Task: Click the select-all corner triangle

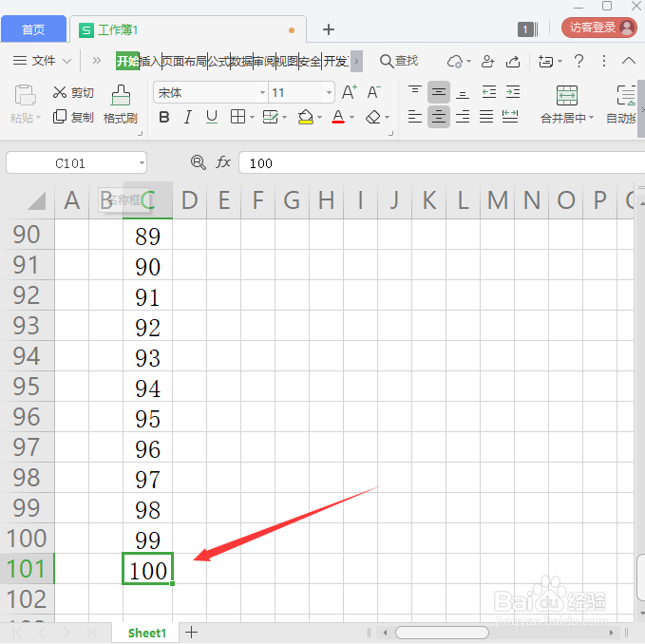Action: click(x=37, y=201)
